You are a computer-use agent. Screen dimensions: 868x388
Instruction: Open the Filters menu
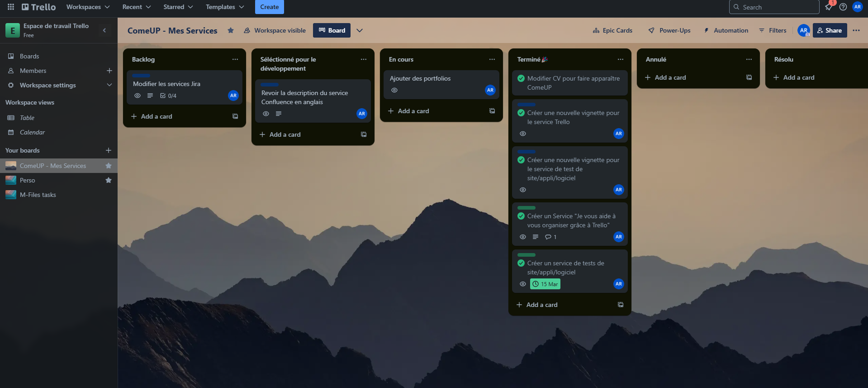tap(773, 30)
